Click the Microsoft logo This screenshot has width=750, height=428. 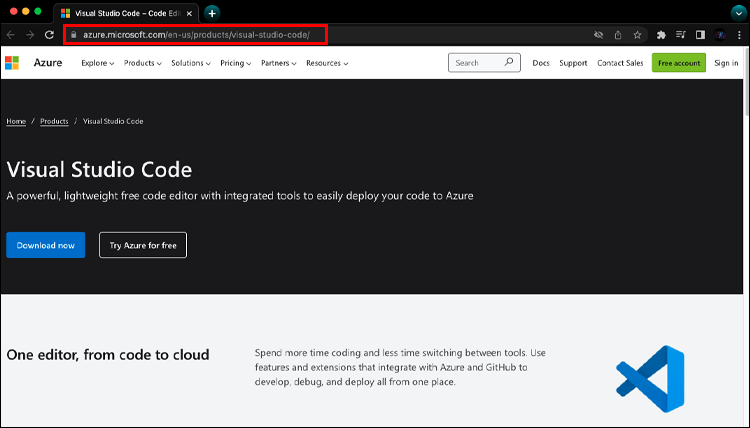(x=12, y=63)
